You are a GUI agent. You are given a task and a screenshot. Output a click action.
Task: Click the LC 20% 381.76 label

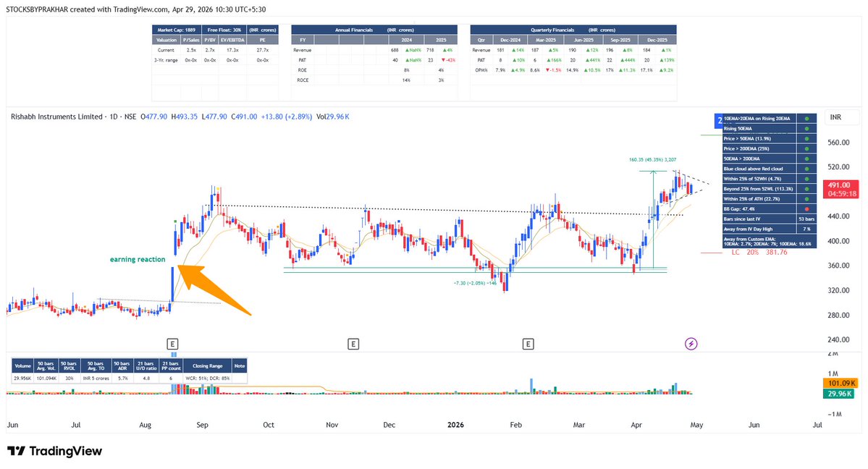(x=759, y=252)
